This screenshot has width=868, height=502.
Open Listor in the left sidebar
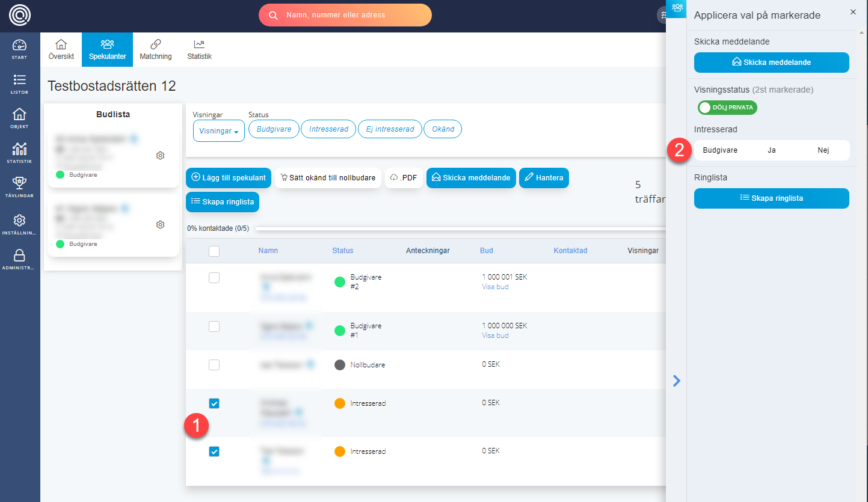click(19, 84)
